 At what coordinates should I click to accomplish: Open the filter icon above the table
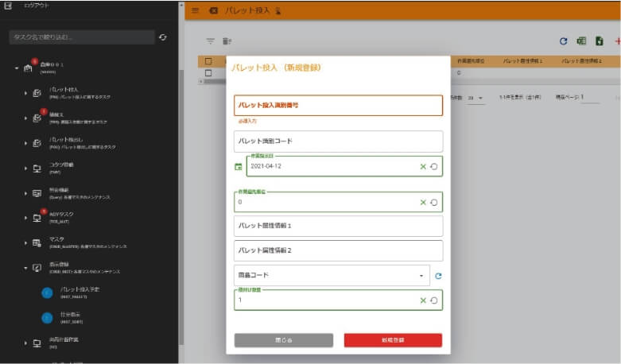click(x=210, y=41)
